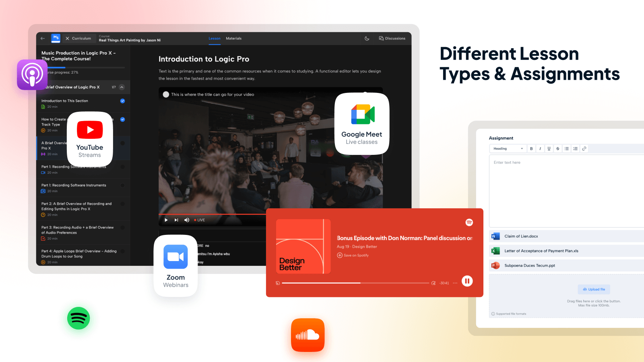The height and width of the screenshot is (362, 644).
Task: Click the avatar circle beside the video title
Action: click(x=166, y=95)
